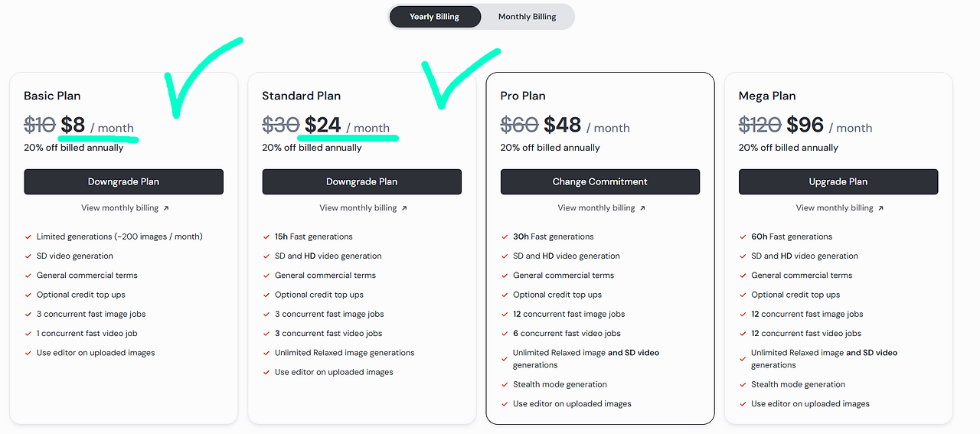Click checkmark icon beside Limited generations feature

28,237
